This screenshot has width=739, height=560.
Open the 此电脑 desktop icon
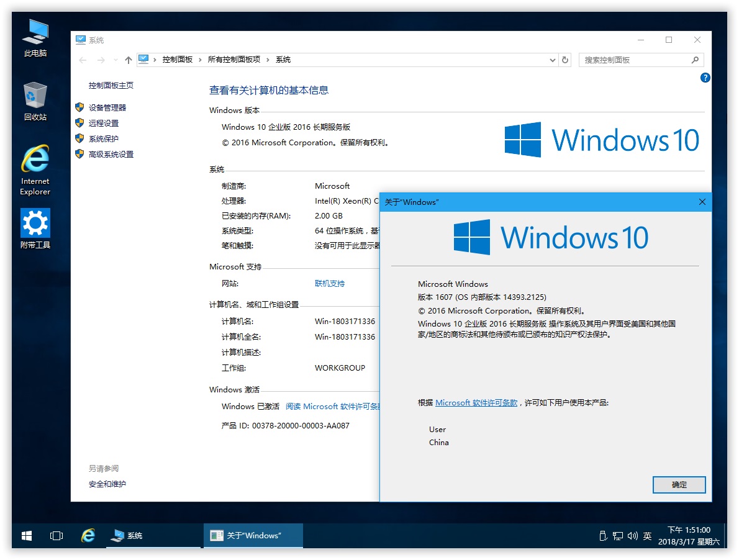click(x=35, y=38)
